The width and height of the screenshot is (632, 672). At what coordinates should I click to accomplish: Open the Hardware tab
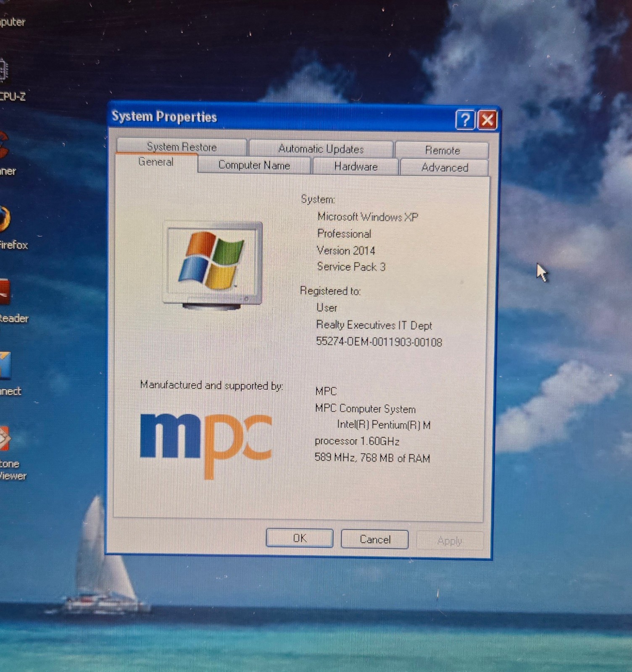[355, 167]
